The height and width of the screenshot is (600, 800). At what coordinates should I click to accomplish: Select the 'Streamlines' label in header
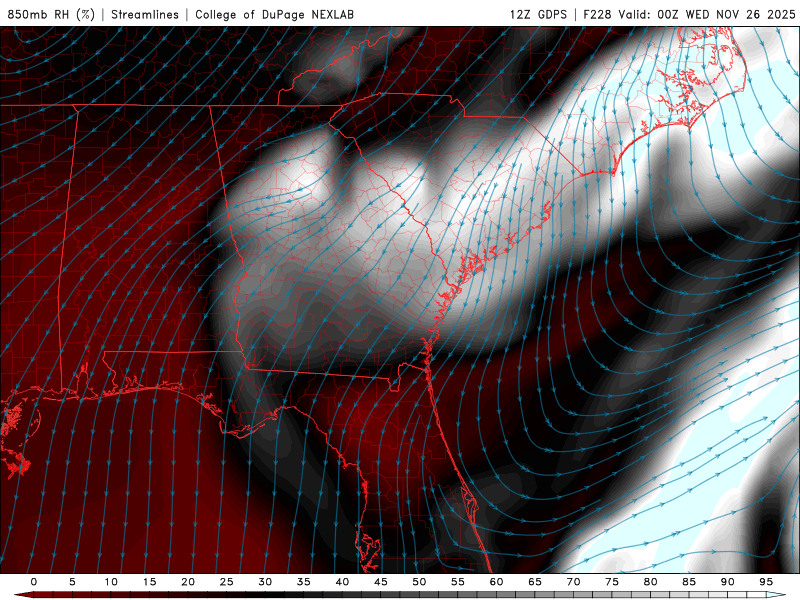point(145,14)
